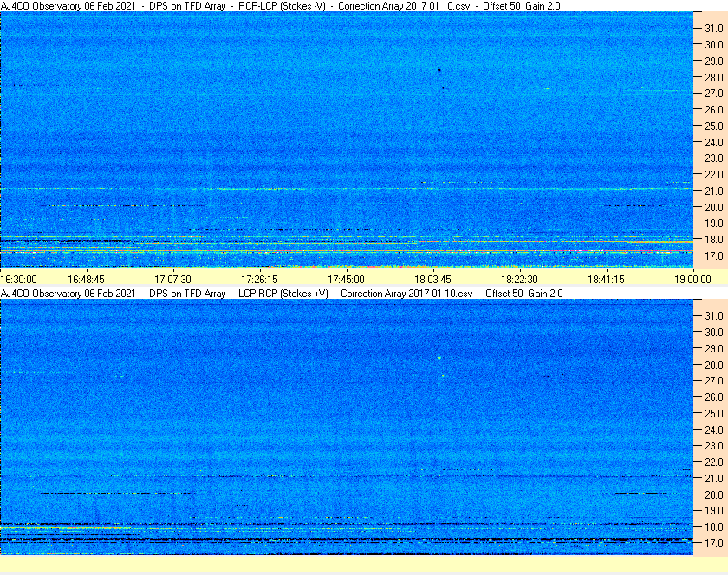728x575 pixels.
Task: Click 30.0 frequency label on Stokes -V plot
Action: click(x=714, y=44)
